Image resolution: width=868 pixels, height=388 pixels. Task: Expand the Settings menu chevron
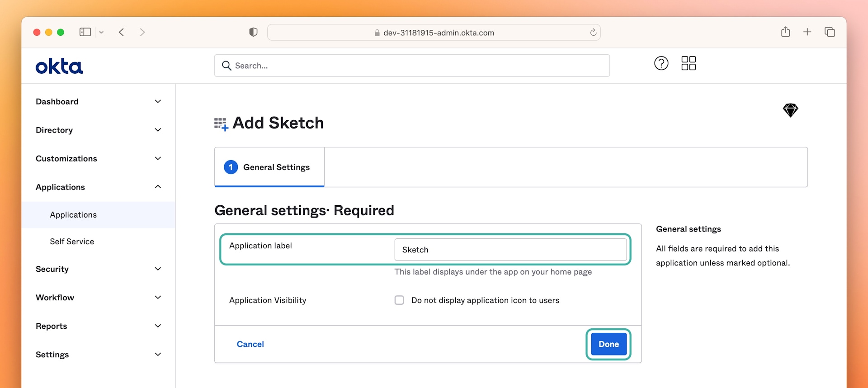[158, 354]
